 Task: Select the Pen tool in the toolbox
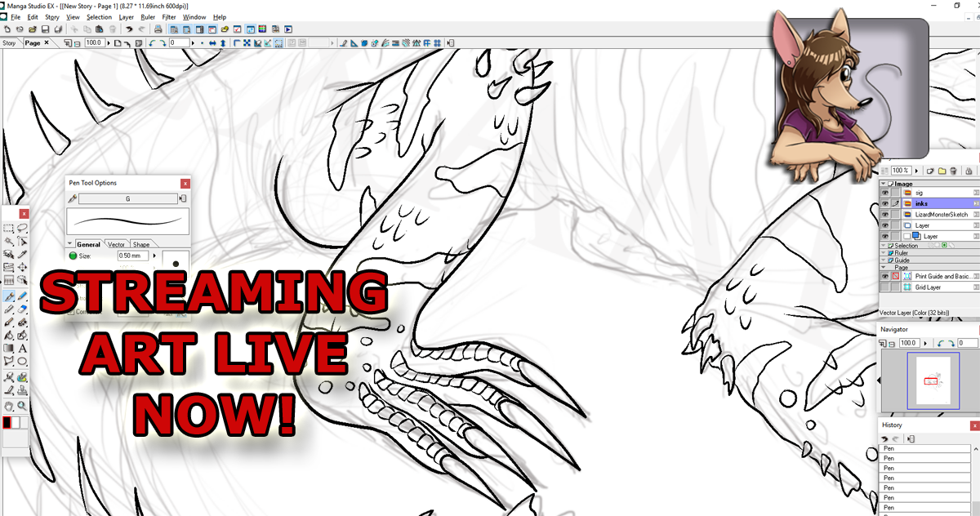pos(8,296)
